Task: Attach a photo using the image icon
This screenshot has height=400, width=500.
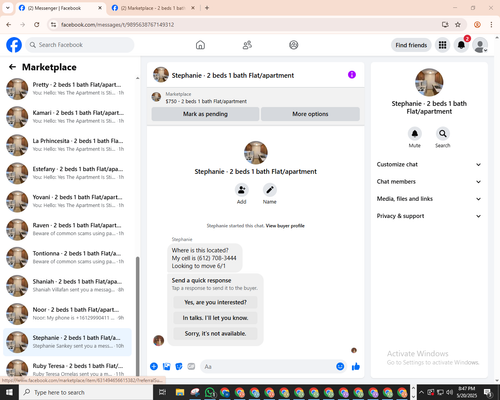Action: tap(166, 367)
